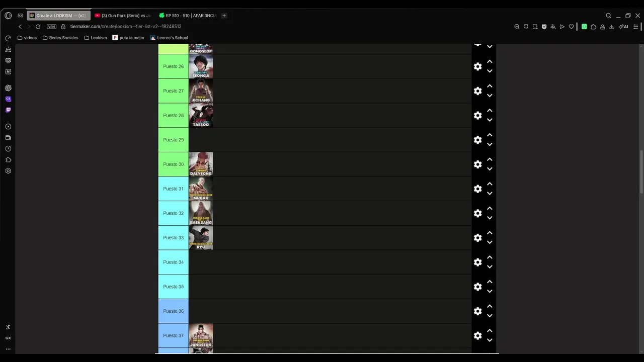Select the Mugak character card
Viewport: 644px width, 362px height.
click(201, 189)
